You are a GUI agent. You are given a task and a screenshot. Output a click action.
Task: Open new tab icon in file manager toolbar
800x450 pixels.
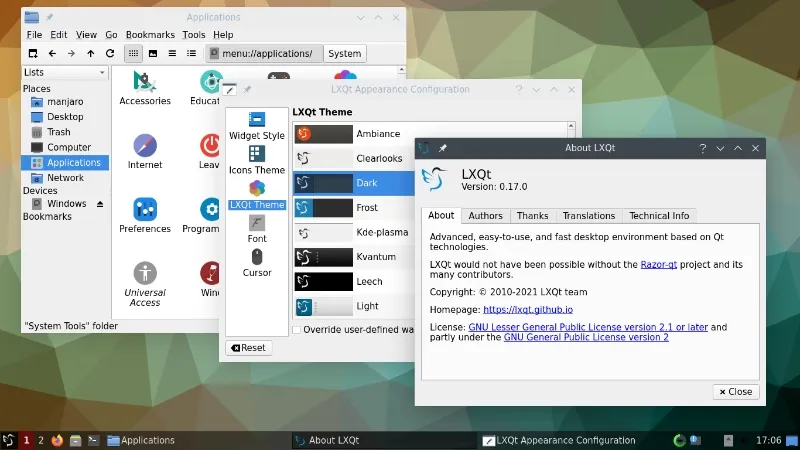tap(33, 53)
